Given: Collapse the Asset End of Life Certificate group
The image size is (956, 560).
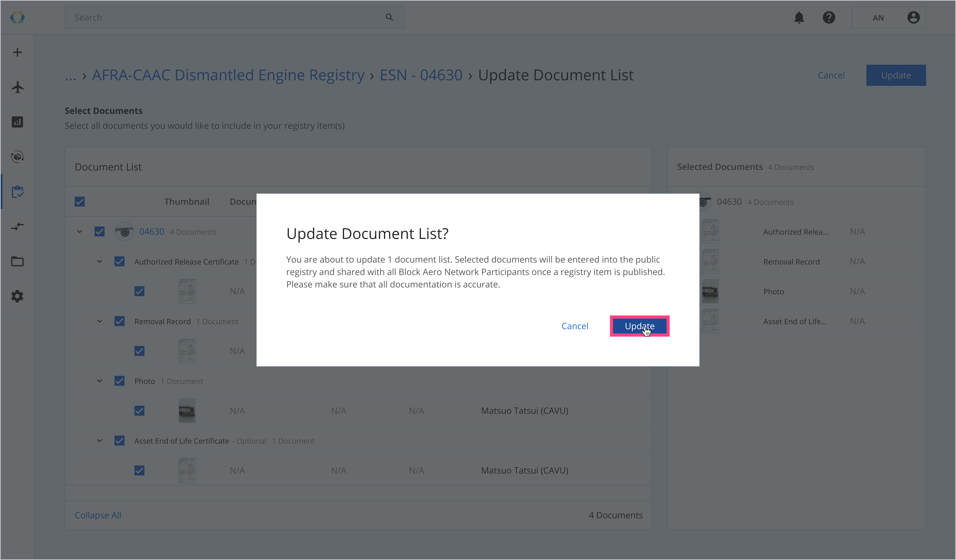Looking at the screenshot, I should pos(99,441).
